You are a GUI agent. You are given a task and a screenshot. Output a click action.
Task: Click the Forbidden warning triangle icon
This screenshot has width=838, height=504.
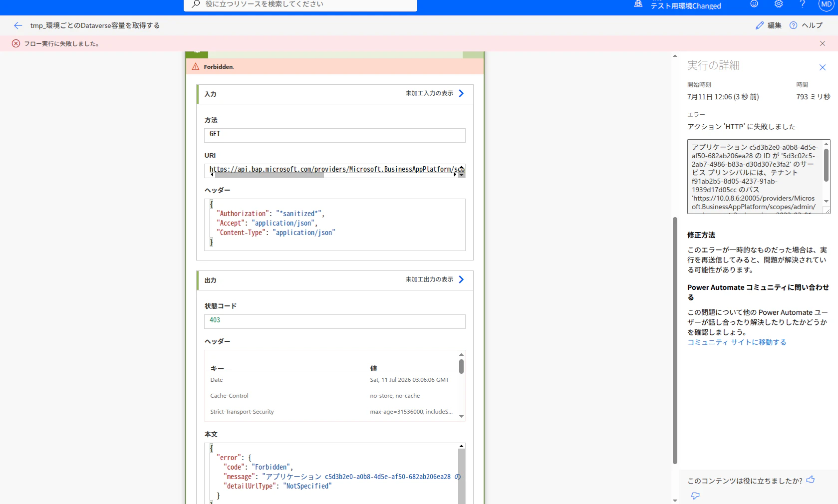196,66
